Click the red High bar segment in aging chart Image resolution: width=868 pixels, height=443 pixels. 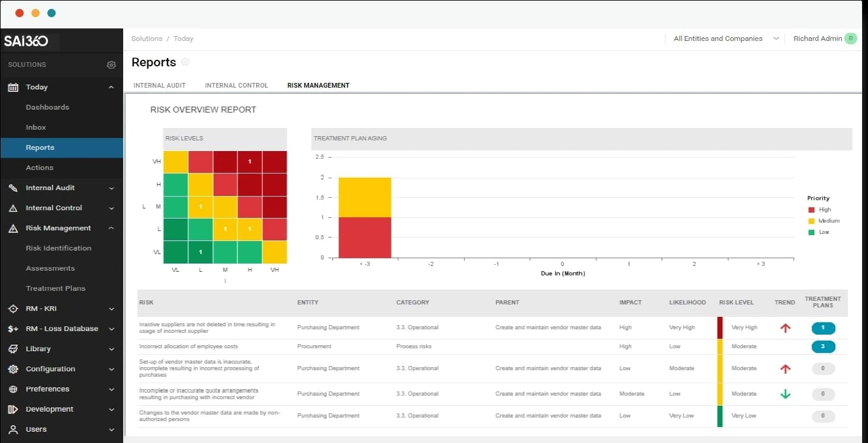coord(365,237)
